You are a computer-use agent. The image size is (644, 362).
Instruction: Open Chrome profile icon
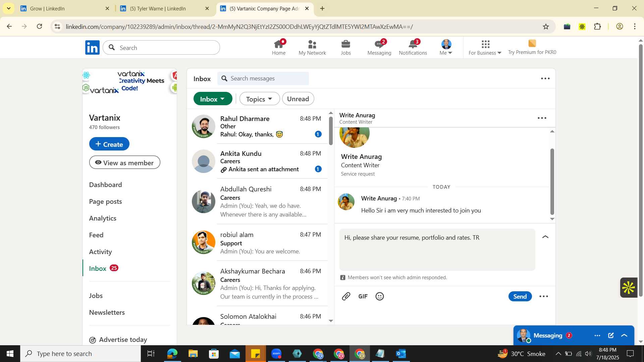[620, 26]
